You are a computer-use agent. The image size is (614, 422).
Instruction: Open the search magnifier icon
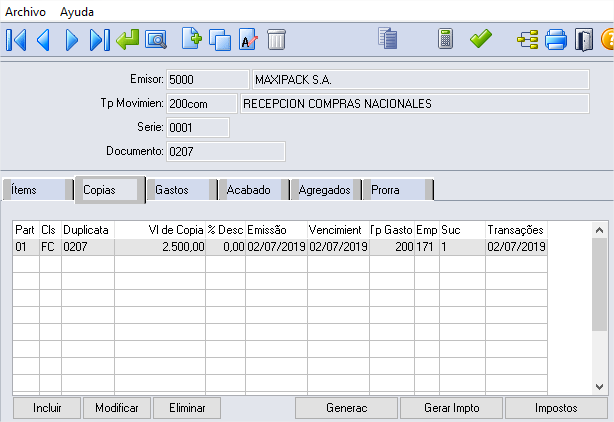[x=156, y=40]
